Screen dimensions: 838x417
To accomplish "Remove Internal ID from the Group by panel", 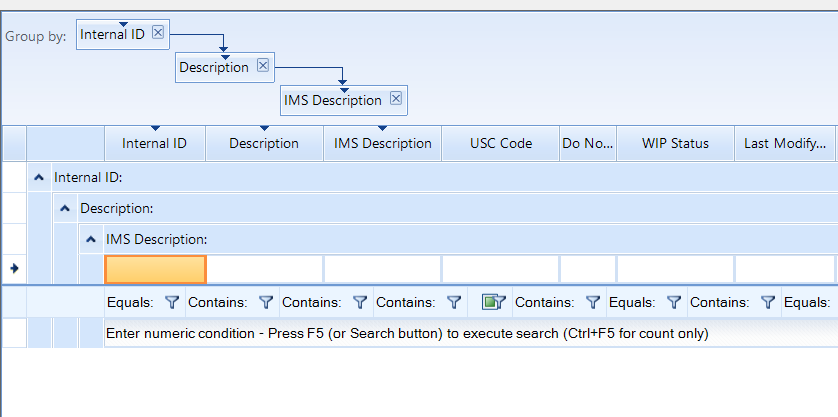I will tap(158, 33).
